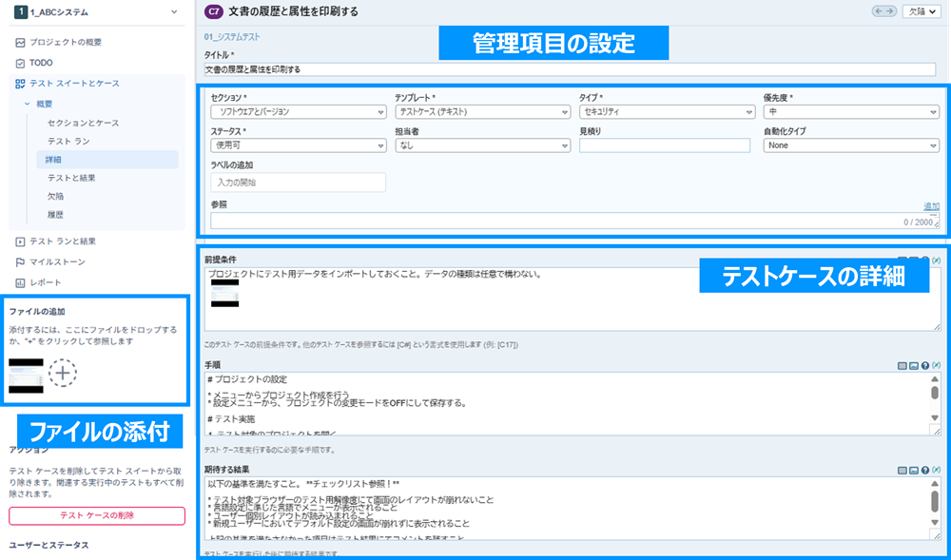Select the テスト スイートとケース grid icon
The height and width of the screenshot is (560, 951).
20,84
